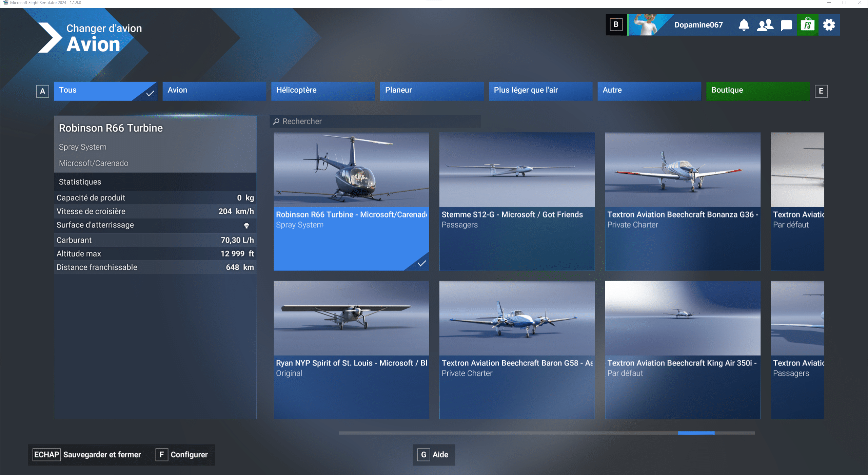The image size is (868, 475).
Task: Click the Carburant statistics row
Action: [x=155, y=240]
